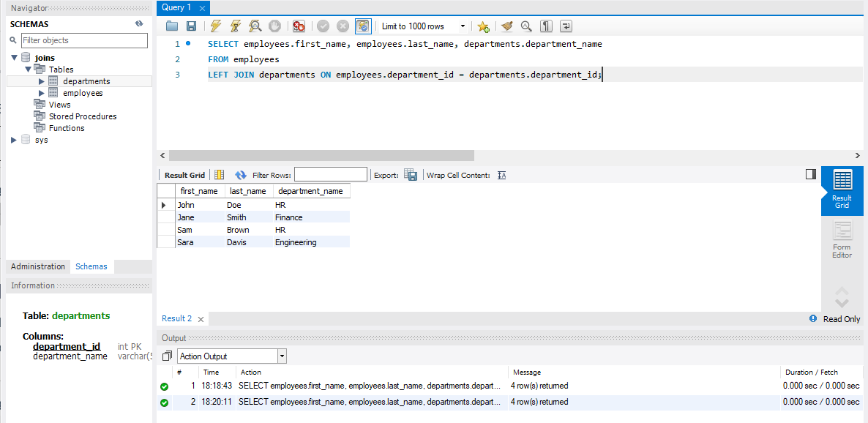Save the SQL script with save icon
Screen dimensions: 868x423
coord(191,26)
